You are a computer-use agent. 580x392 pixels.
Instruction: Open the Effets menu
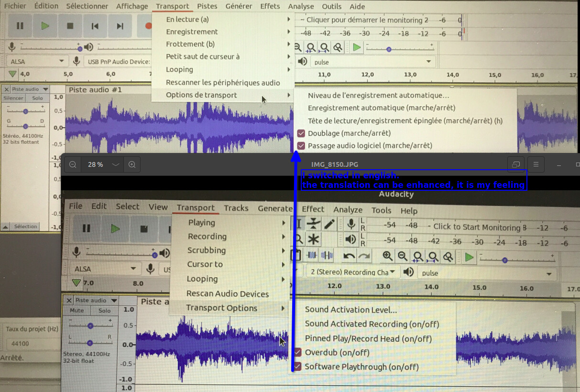tap(270, 6)
